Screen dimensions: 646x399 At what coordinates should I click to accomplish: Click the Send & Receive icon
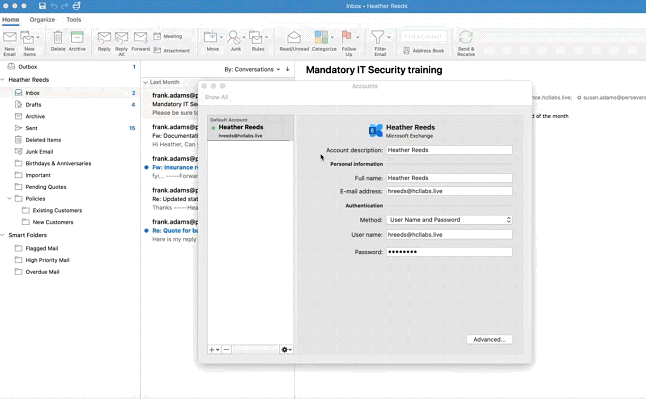(466, 37)
